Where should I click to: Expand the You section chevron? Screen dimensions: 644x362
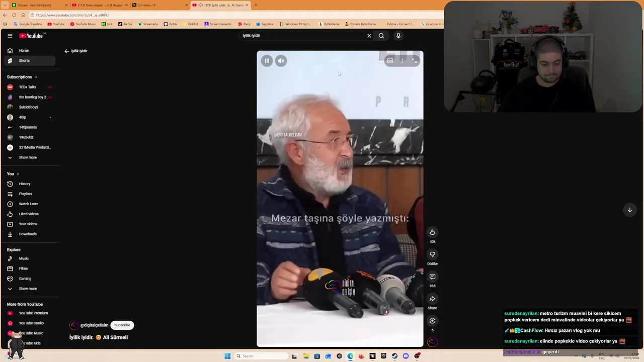tap(18, 174)
